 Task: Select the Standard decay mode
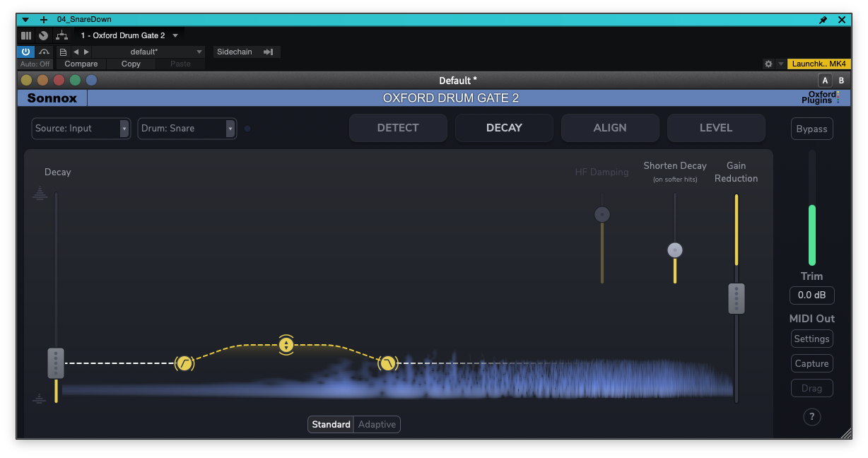331,424
